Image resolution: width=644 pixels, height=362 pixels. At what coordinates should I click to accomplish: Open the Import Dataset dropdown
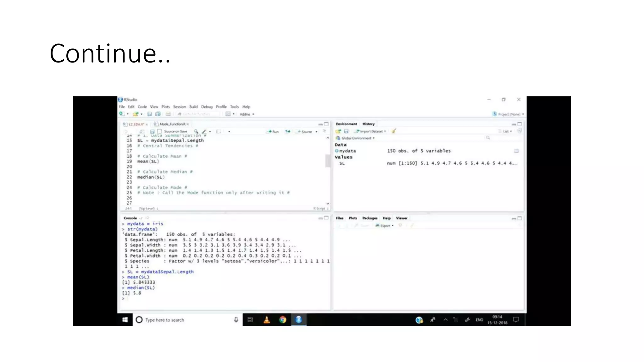370,131
